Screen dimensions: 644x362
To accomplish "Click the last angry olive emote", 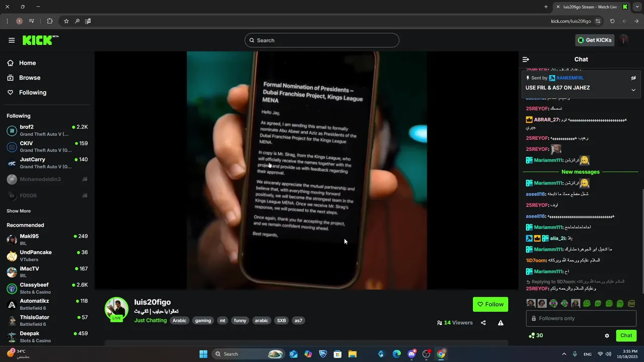I will pos(631,303).
